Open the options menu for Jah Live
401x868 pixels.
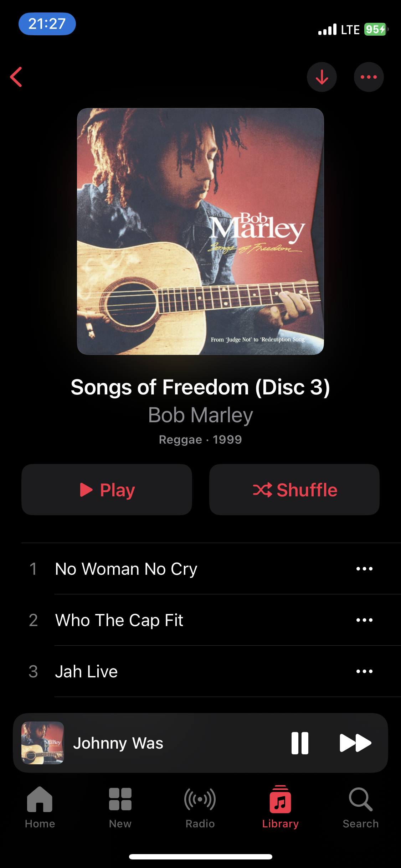pos(364,671)
